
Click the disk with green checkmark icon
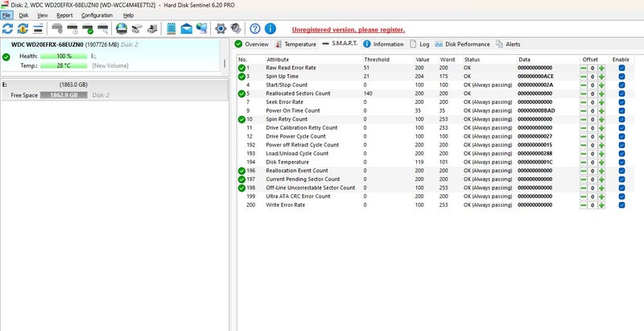point(88,29)
